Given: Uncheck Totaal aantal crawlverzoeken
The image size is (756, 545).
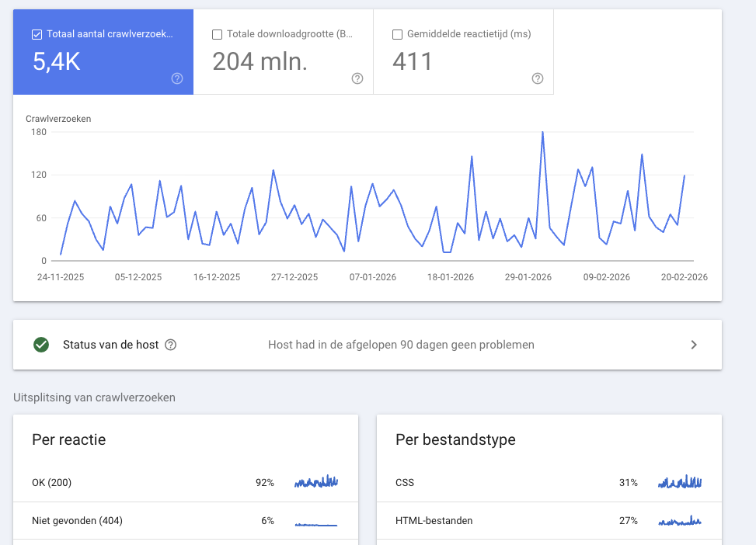Looking at the screenshot, I should click(x=36, y=33).
